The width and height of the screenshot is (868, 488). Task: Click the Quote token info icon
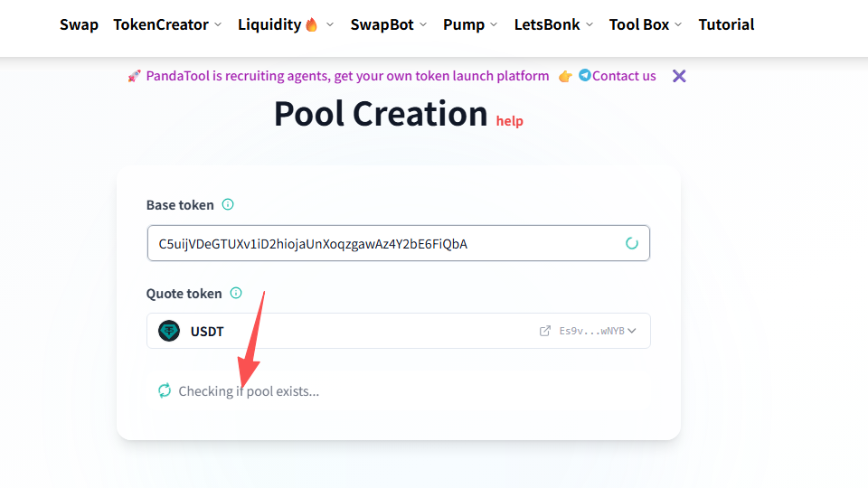click(236, 293)
